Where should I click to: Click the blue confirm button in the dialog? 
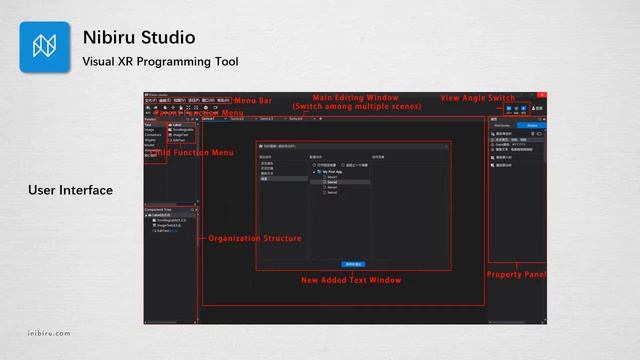click(353, 264)
